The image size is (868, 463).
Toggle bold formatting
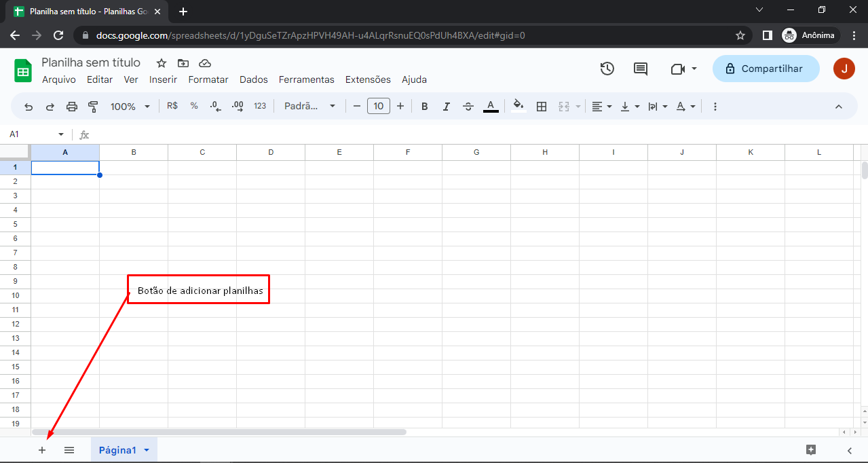click(425, 107)
